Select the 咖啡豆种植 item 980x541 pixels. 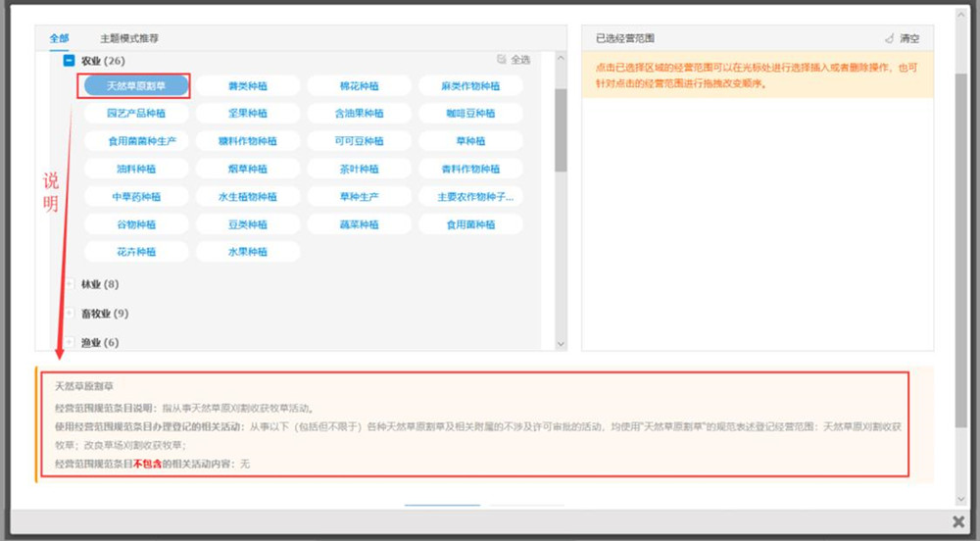point(470,114)
